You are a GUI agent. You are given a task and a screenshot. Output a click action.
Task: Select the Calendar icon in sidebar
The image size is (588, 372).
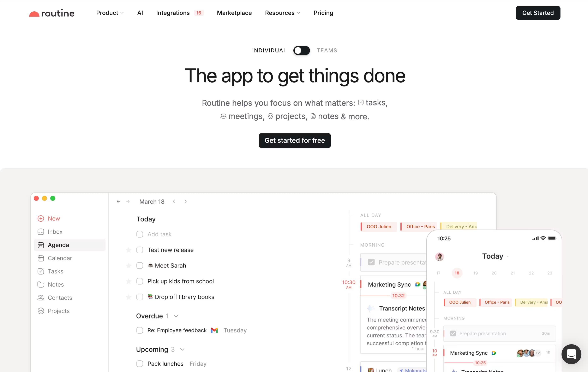41,258
